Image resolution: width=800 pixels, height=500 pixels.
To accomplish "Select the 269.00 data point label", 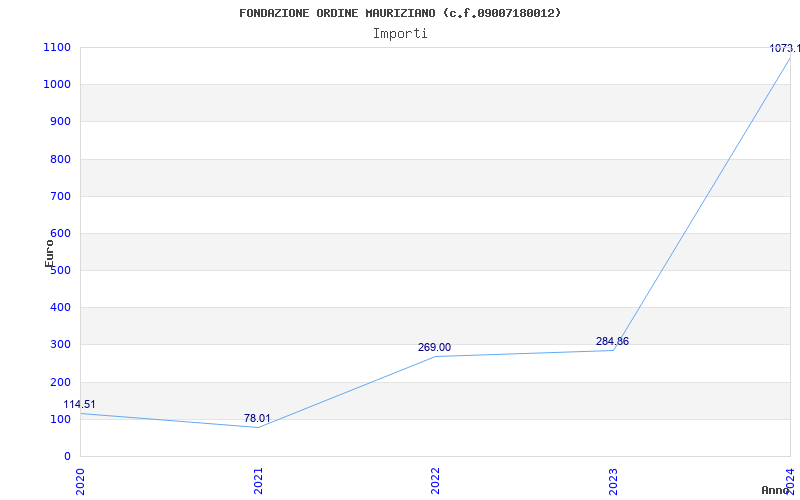I will [x=434, y=347].
